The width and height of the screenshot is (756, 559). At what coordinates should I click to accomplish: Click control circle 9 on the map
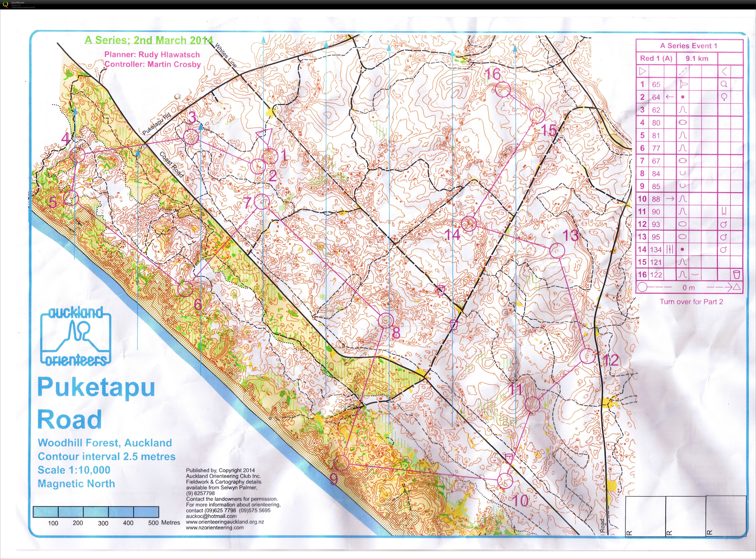coord(341,463)
